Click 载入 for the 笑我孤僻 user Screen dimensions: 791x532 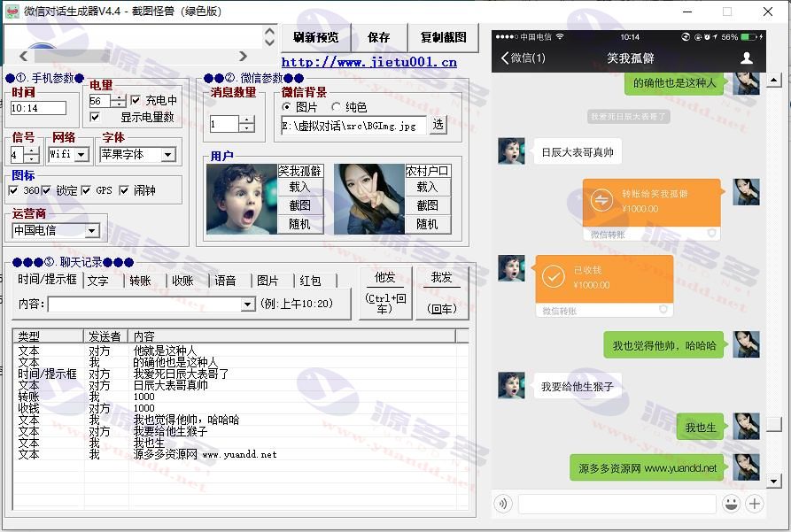click(x=299, y=187)
